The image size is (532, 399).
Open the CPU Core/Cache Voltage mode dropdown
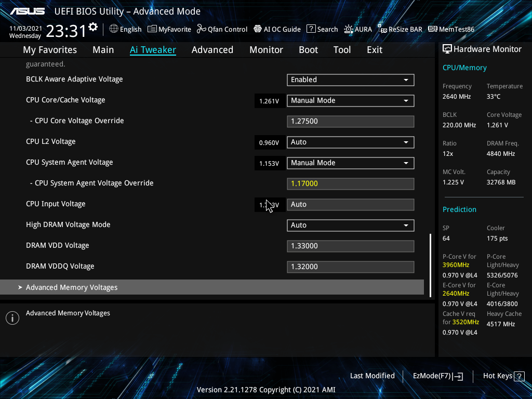[x=351, y=100]
